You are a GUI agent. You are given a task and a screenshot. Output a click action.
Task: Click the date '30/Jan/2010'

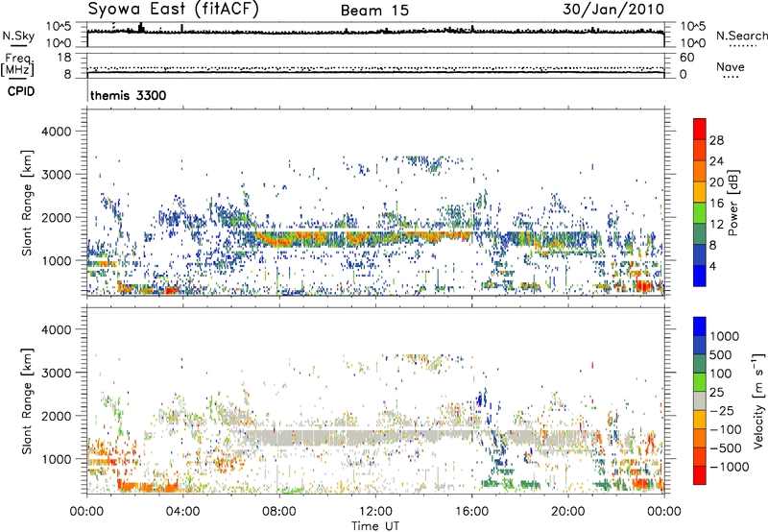tap(613, 10)
